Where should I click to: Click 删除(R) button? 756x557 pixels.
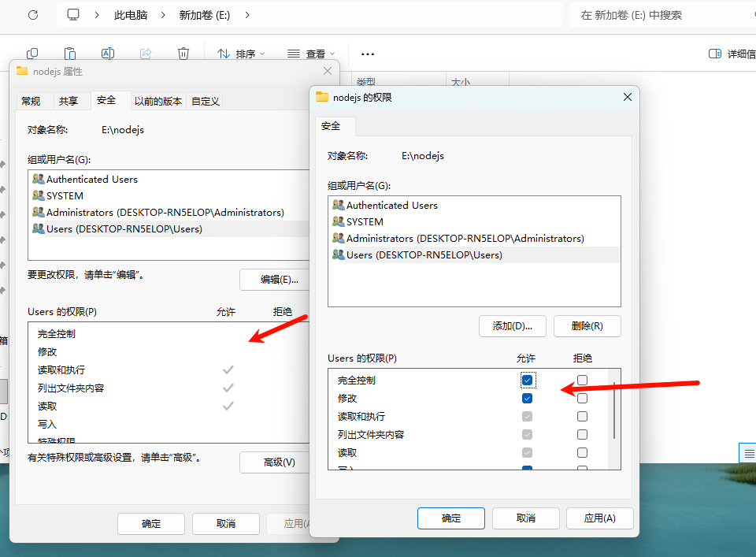[x=587, y=326]
